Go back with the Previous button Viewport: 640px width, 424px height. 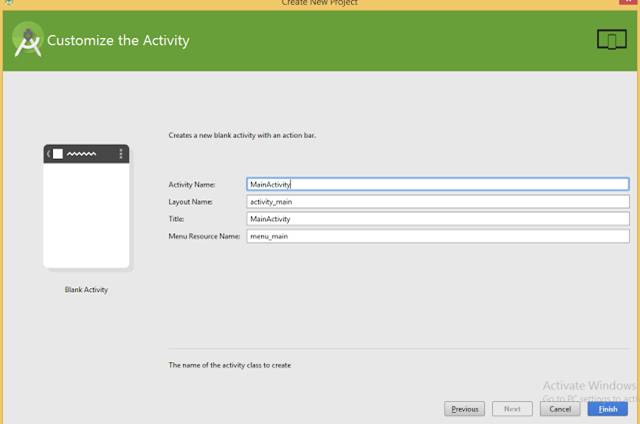point(464,409)
